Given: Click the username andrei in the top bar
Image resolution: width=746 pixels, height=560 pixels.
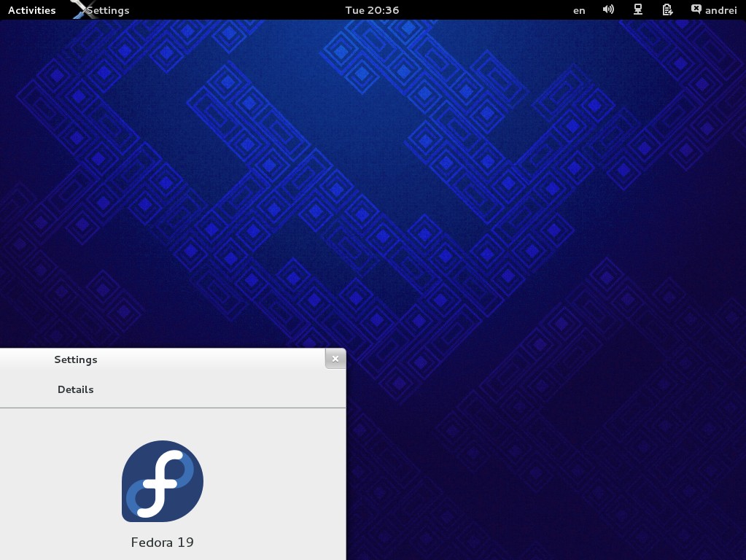Looking at the screenshot, I should click(720, 9).
